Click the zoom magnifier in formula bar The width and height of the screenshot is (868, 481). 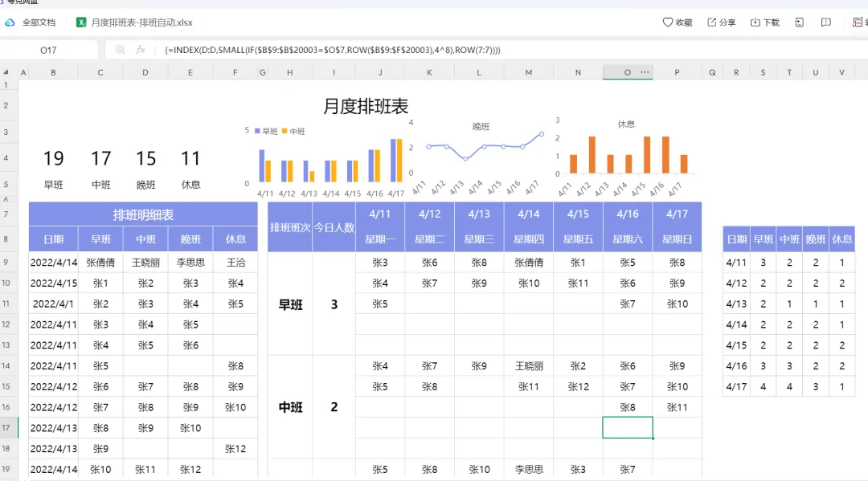pos(120,50)
